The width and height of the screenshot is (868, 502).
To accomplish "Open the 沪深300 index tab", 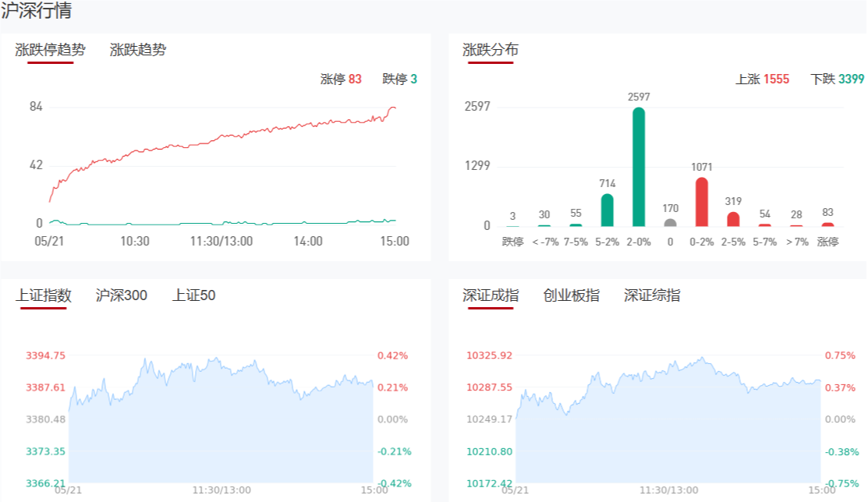I will (122, 295).
